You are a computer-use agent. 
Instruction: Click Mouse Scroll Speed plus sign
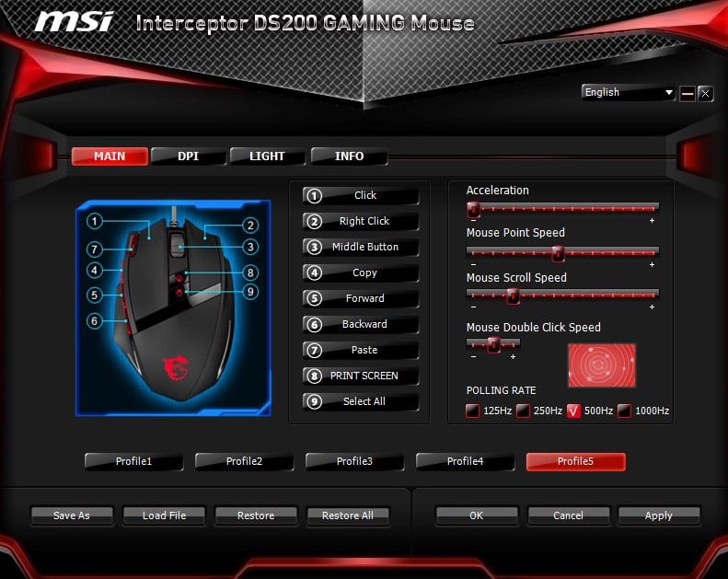point(652,307)
